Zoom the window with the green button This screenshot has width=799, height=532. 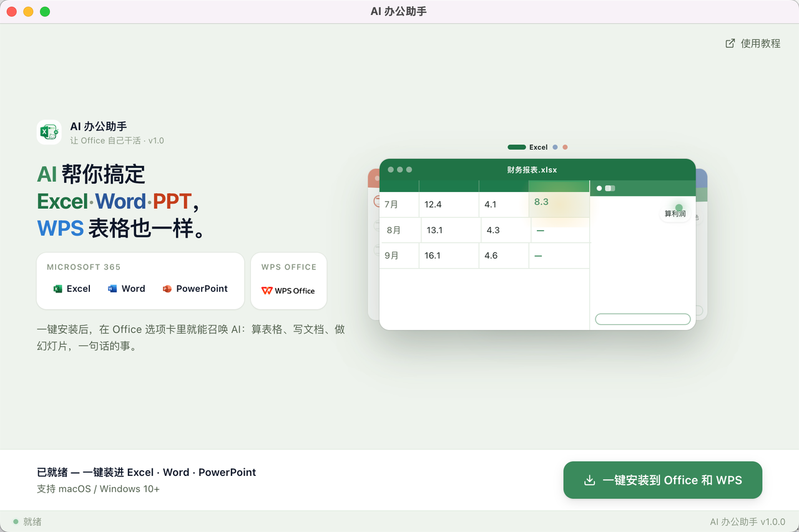click(x=45, y=11)
